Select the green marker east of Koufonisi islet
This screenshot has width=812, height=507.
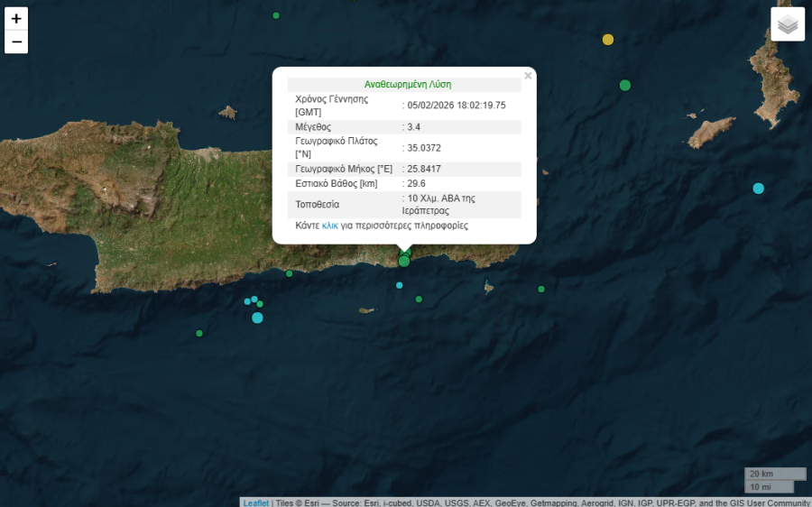(541, 290)
